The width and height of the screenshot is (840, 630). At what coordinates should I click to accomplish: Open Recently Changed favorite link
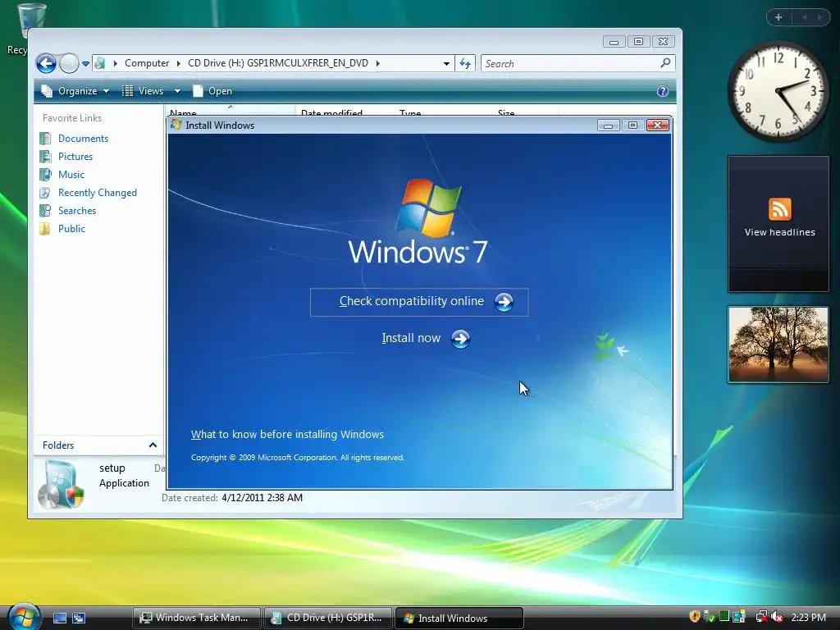(98, 193)
